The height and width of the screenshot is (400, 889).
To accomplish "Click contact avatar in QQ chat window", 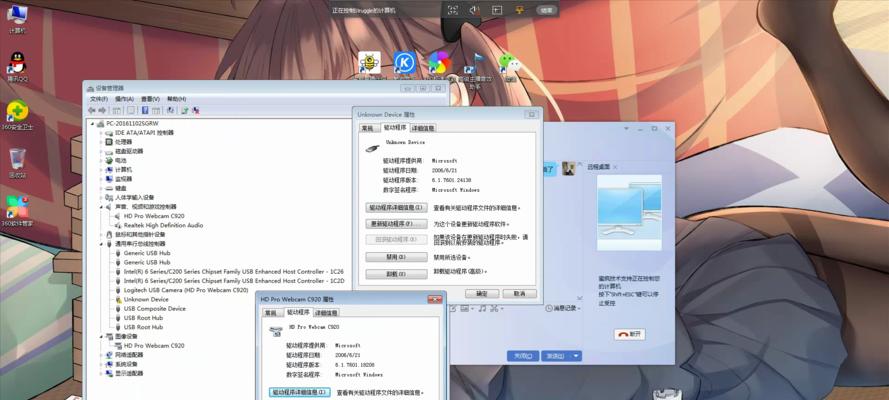I will (x=569, y=168).
